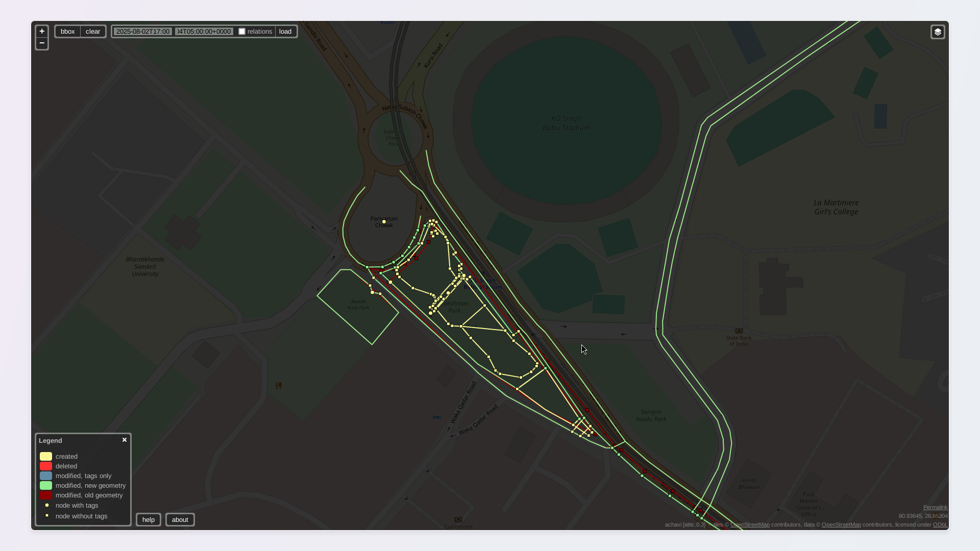
Task: Open the map layers switcher
Action: tap(938, 32)
